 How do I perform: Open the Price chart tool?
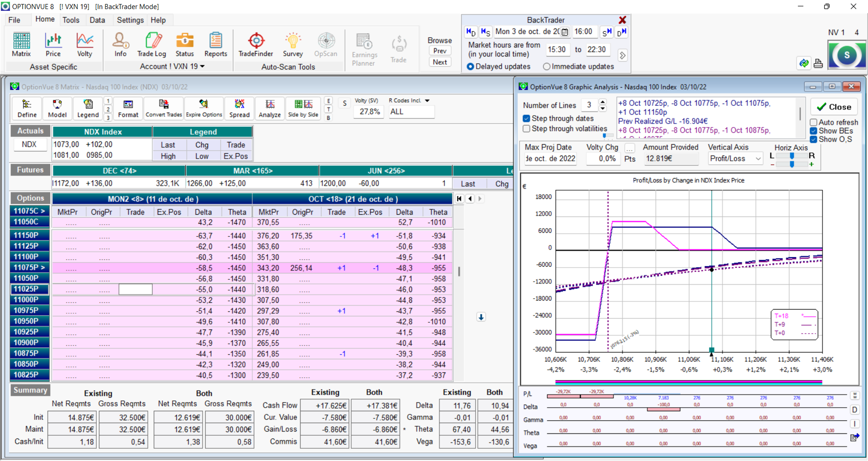[x=53, y=45]
